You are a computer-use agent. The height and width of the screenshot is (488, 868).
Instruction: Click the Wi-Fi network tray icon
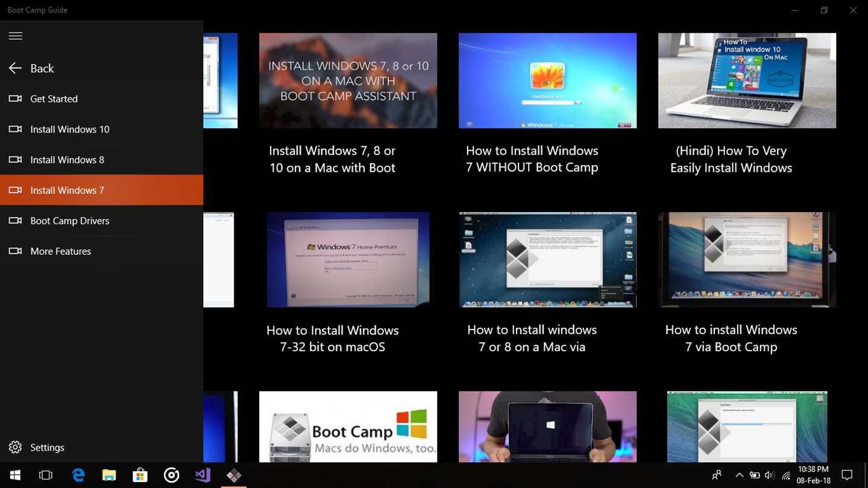(786, 475)
